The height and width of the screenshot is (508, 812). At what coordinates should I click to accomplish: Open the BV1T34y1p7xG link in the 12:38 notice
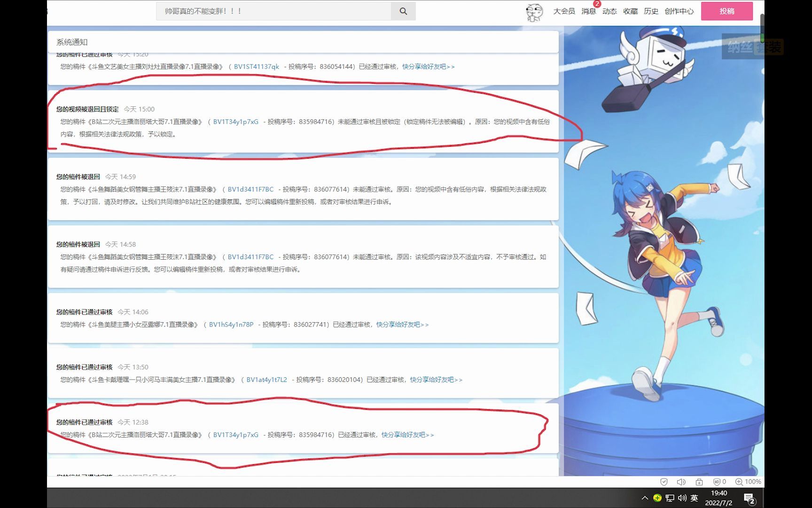pos(236,435)
